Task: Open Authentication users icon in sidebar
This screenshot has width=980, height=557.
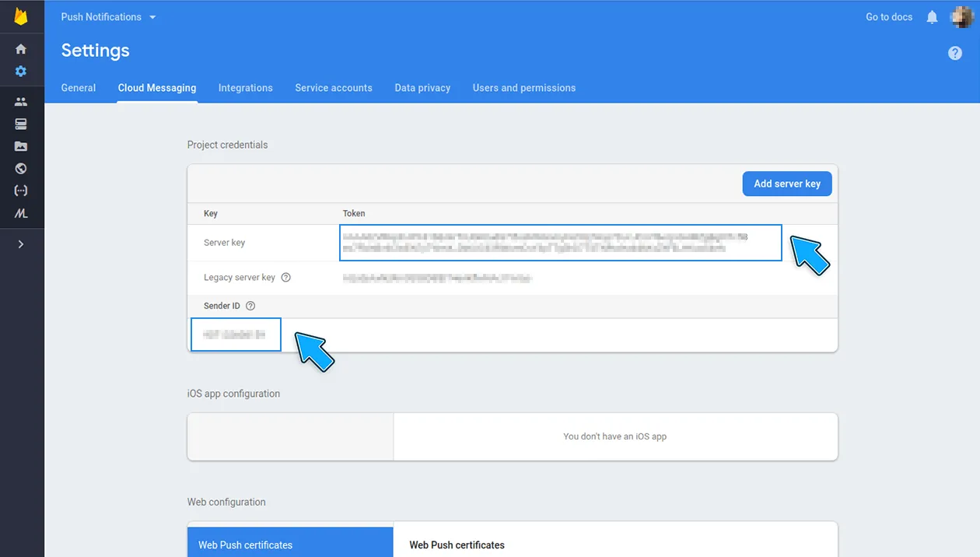Action: point(21,102)
